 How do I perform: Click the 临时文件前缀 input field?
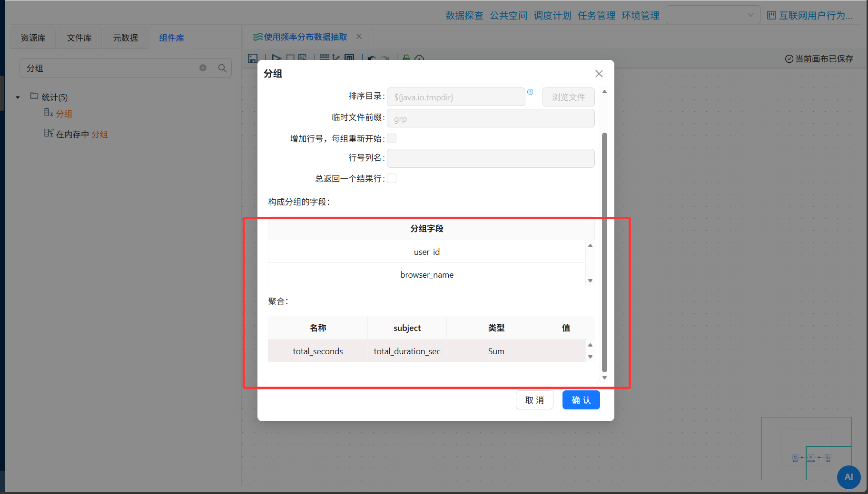pyautogui.click(x=491, y=118)
